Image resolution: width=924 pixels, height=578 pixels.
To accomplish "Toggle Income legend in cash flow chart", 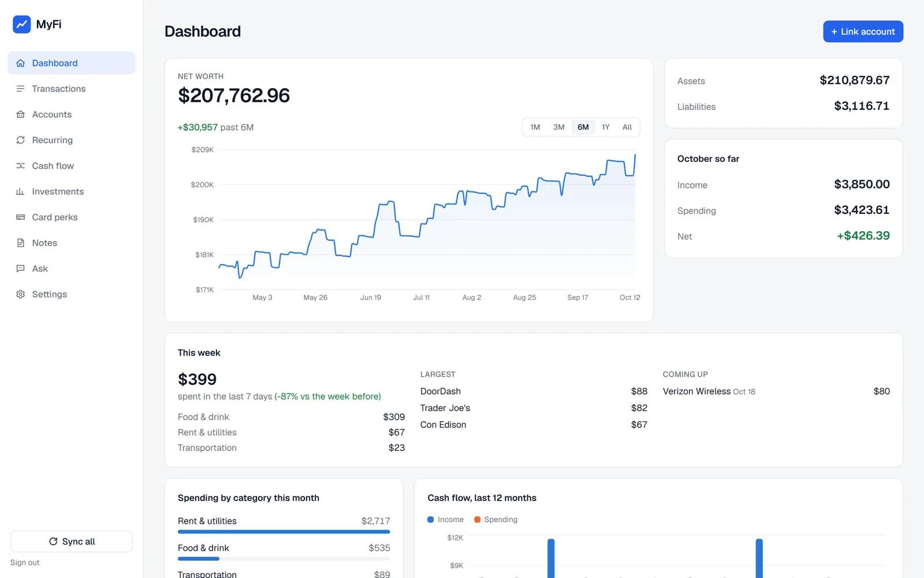I will pyautogui.click(x=445, y=520).
